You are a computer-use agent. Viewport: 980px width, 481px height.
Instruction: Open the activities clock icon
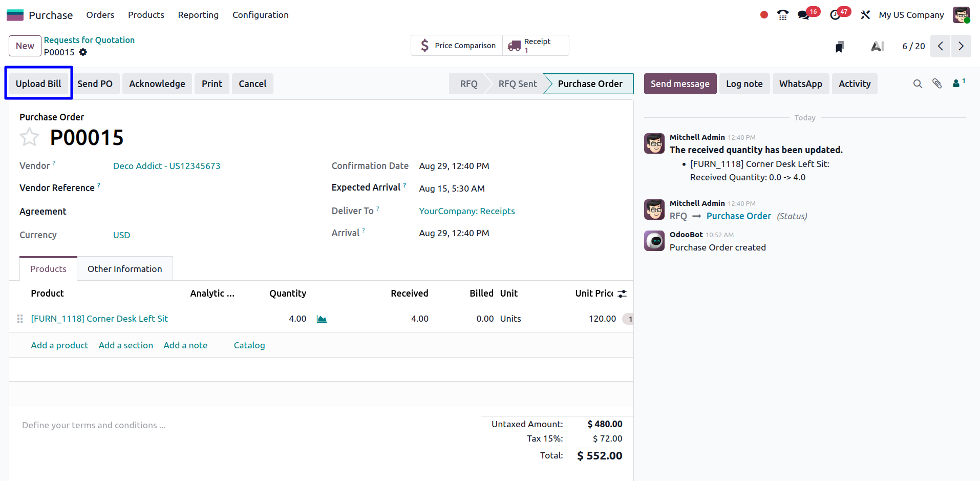[x=835, y=15]
